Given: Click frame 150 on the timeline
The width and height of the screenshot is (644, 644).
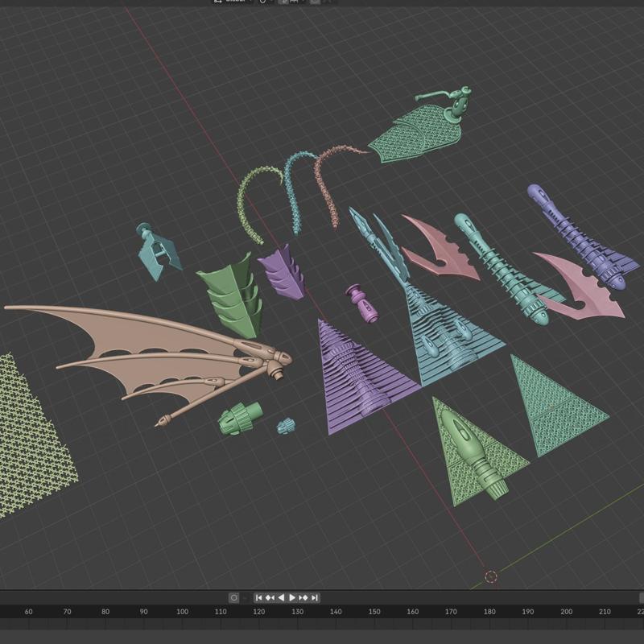Looking at the screenshot, I should tap(374, 613).
